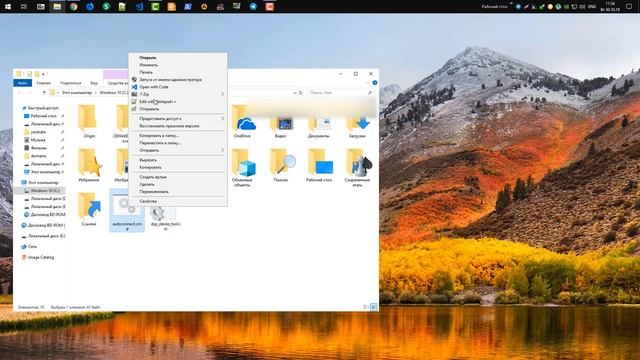Viewport: 640px width, 360px height.
Task: Open Quick Access Toolbar customize dropdown
Action: click(x=43, y=74)
